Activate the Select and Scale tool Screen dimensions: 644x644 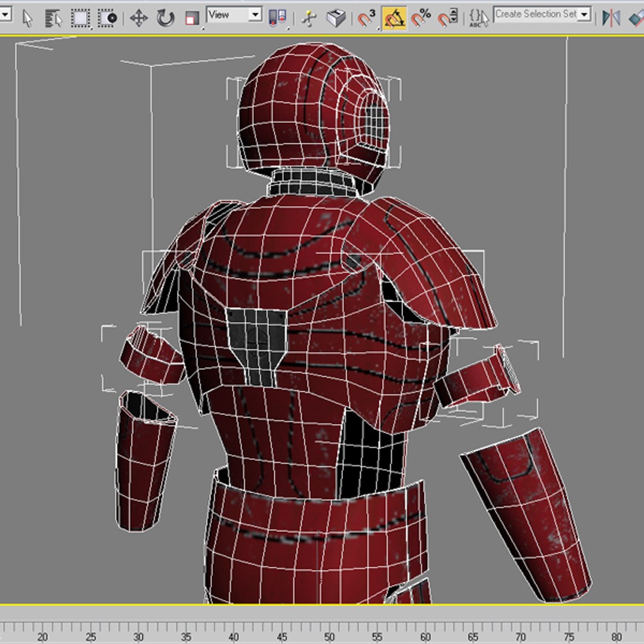192,18
